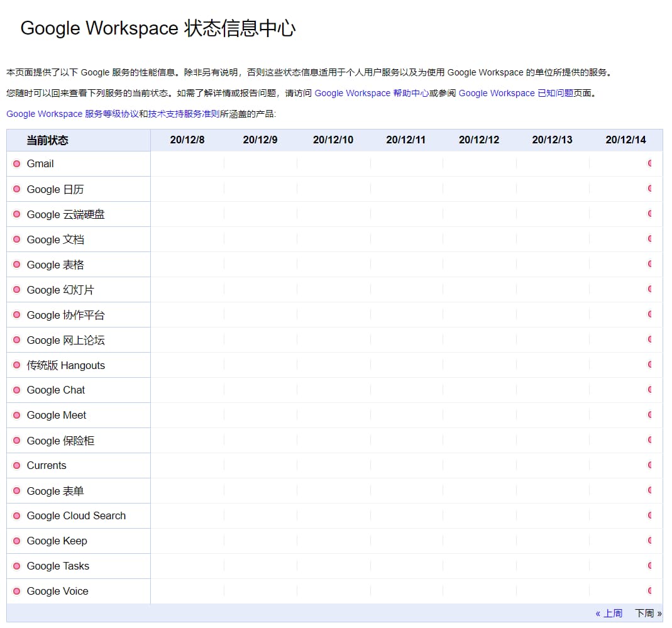
Task: Select the Google 协作平台 service name
Action: pyautogui.click(x=65, y=315)
